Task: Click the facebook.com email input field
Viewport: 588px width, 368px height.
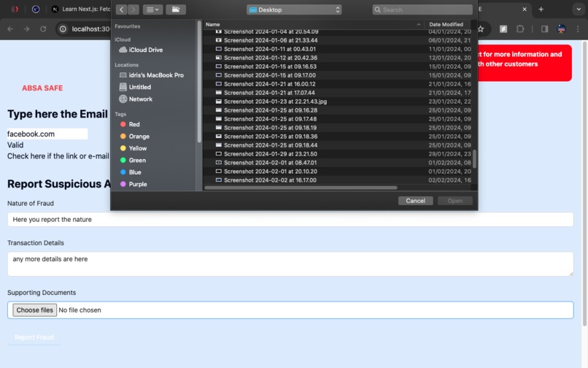Action: [47, 134]
